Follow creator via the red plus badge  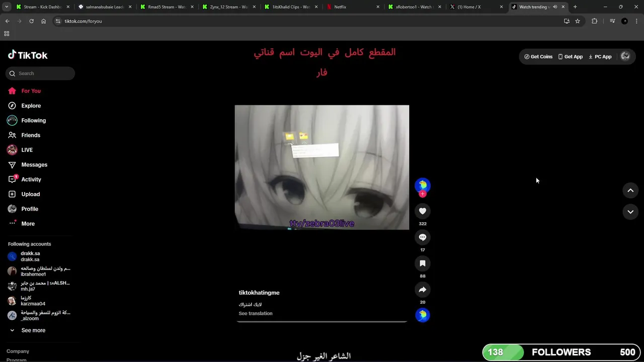(423, 194)
